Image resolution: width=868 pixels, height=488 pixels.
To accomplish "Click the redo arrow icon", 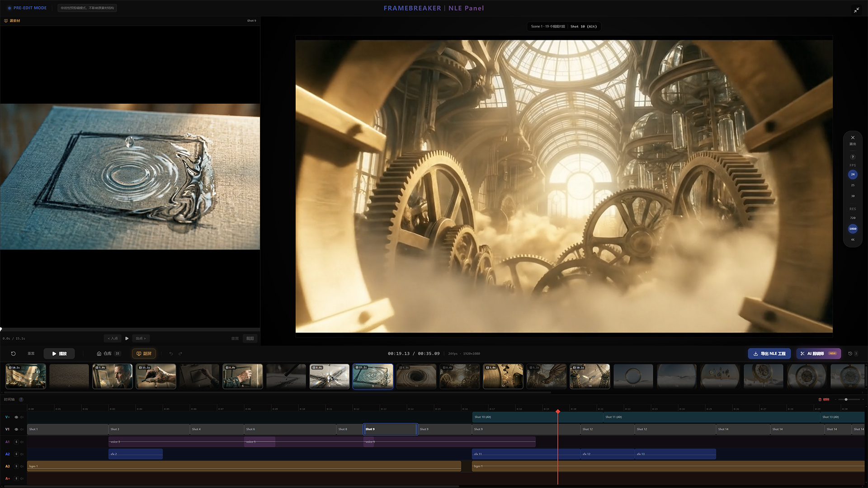I will (x=180, y=354).
